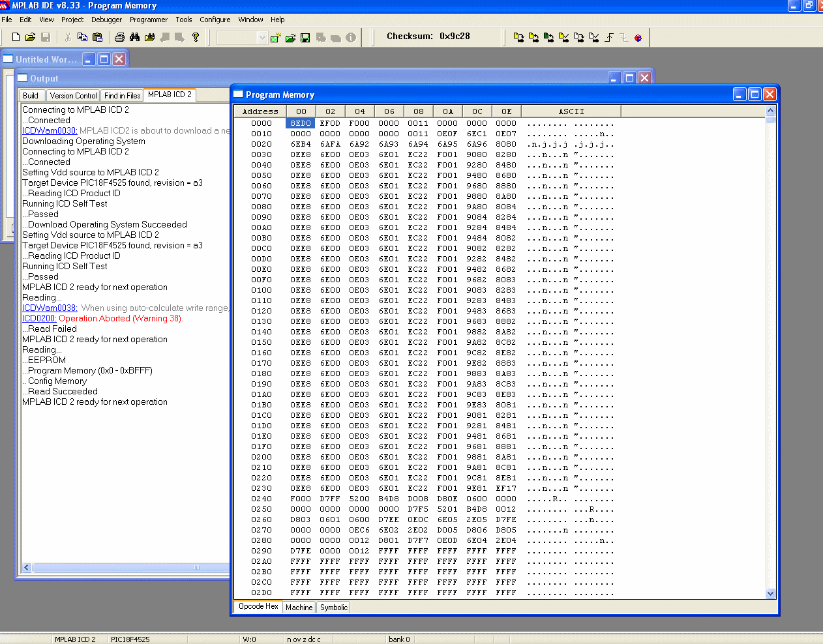Click Blank check target icon

tap(593, 37)
